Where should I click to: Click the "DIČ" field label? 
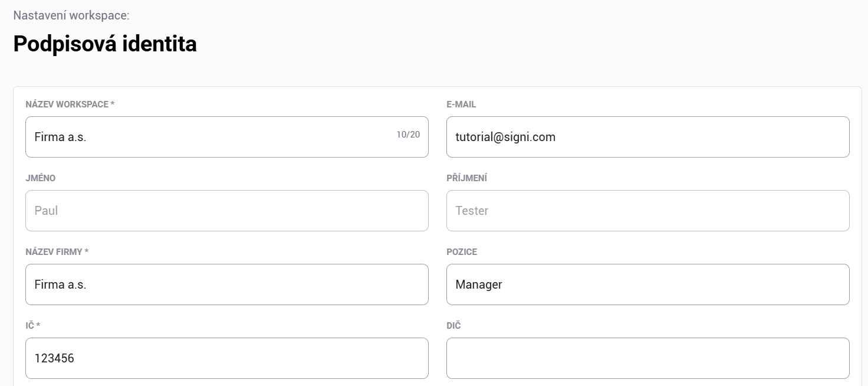pyautogui.click(x=453, y=326)
